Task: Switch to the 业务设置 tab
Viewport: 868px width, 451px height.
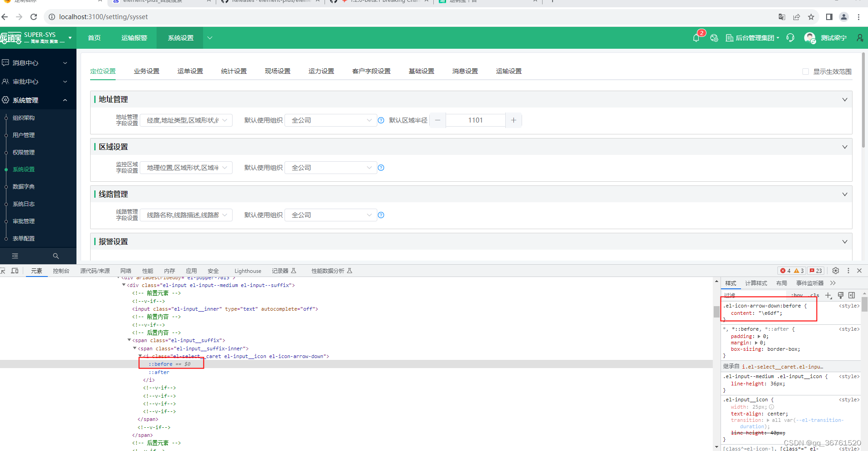Action: tap(147, 71)
